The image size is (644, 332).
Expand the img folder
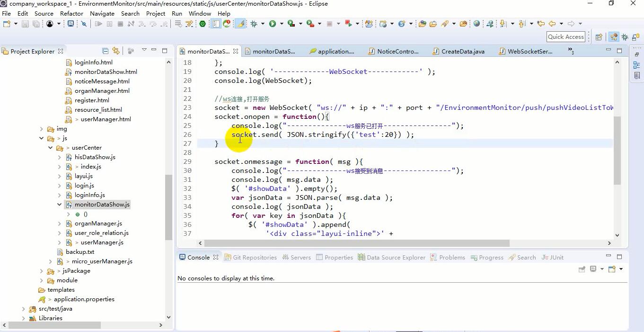[42, 129]
